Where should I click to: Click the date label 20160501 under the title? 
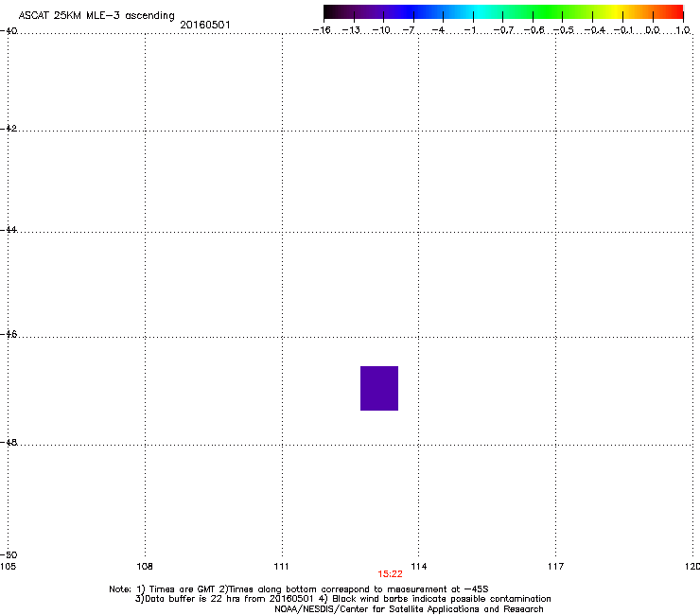[205, 25]
